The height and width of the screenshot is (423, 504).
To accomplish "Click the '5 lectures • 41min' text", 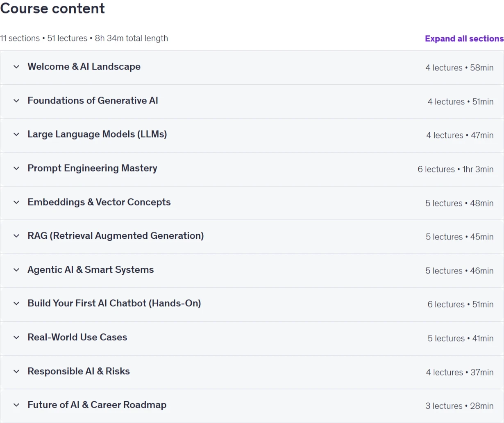I will pyautogui.click(x=461, y=339).
